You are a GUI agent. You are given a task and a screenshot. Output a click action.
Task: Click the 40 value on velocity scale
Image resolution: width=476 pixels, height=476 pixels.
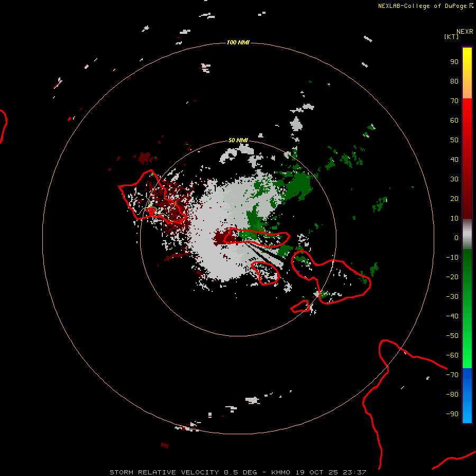(454, 159)
